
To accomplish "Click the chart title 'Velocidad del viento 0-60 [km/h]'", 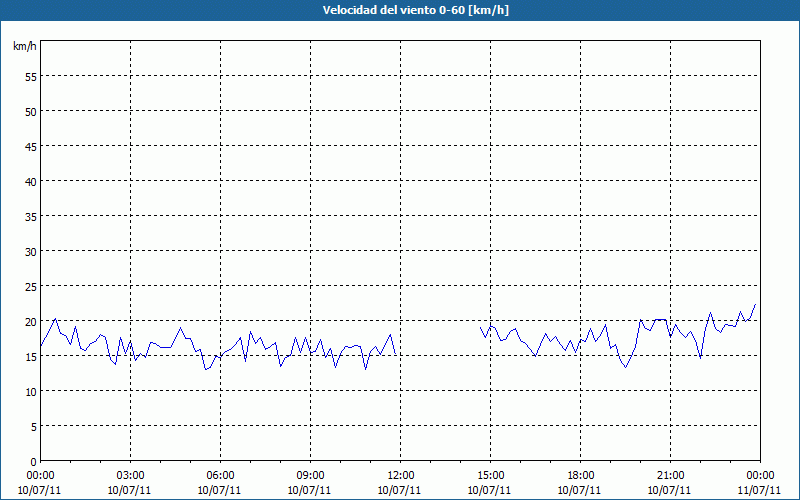I will coord(415,10).
